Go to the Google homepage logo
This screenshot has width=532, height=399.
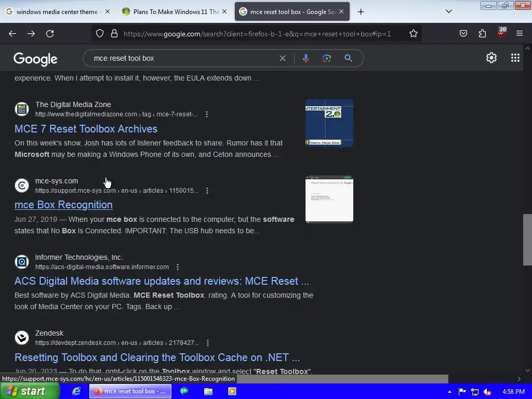pos(36,59)
